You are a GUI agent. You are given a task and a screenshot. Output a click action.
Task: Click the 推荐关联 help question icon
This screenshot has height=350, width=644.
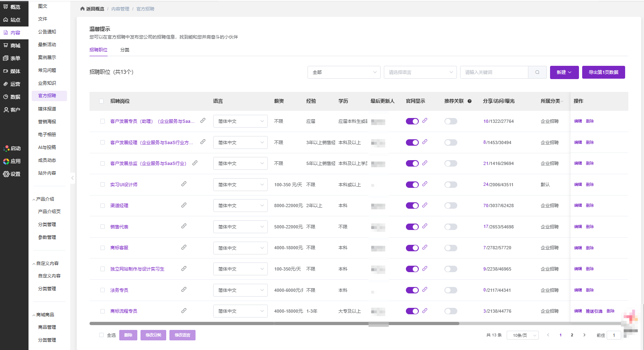coord(469,101)
